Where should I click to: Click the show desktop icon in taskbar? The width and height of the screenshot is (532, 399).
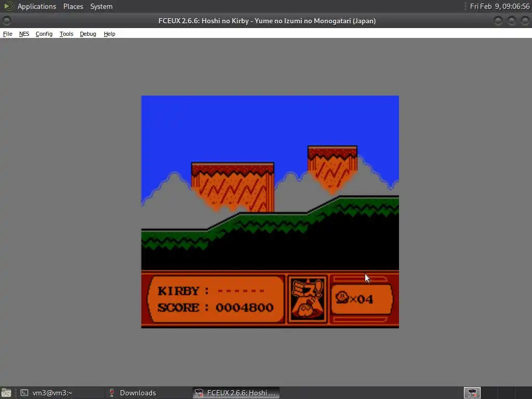click(x=6, y=393)
